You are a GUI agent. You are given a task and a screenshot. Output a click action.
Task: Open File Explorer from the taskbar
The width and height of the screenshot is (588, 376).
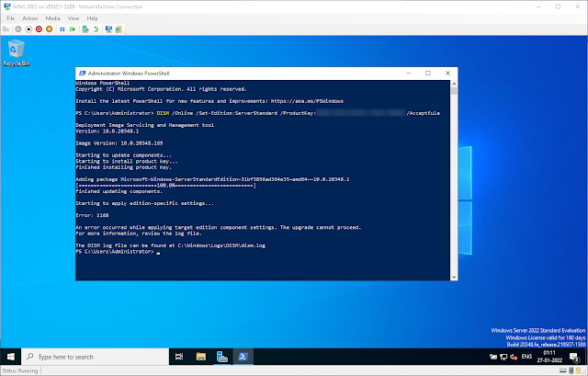[x=201, y=357]
